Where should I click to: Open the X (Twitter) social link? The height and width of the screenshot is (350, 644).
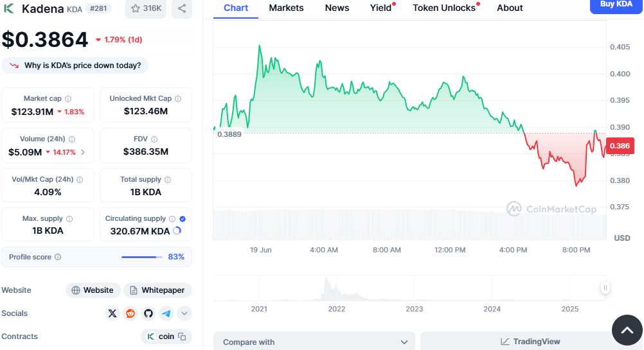coord(112,313)
